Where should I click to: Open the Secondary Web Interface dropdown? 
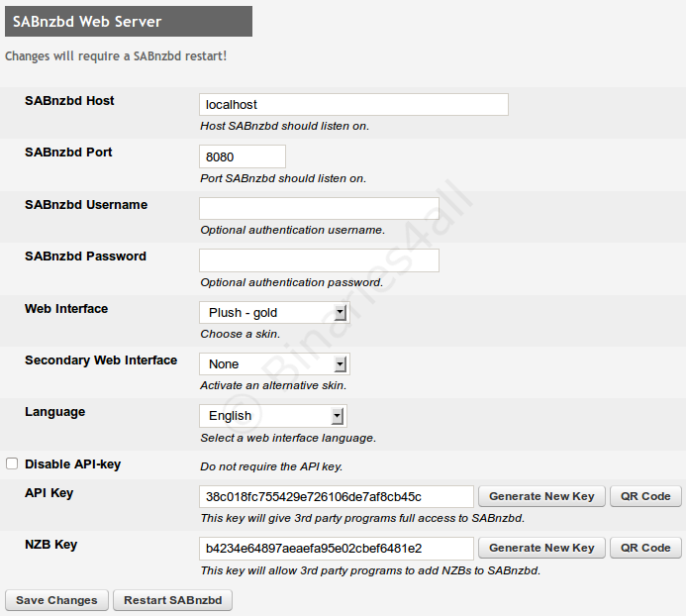(x=274, y=363)
